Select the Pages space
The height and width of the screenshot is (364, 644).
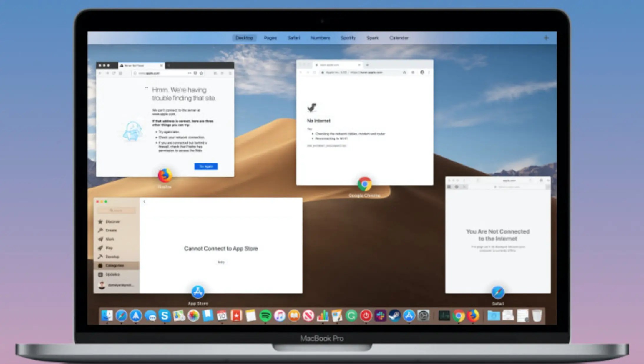pyautogui.click(x=270, y=38)
